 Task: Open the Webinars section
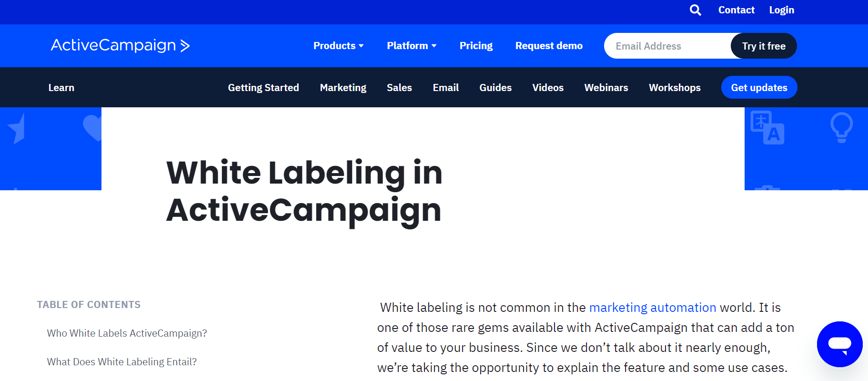coord(606,88)
